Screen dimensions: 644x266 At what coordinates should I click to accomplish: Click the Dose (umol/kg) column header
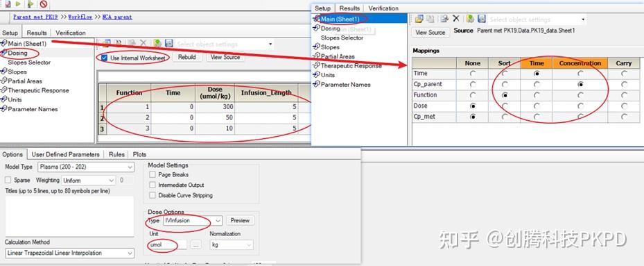click(x=215, y=93)
